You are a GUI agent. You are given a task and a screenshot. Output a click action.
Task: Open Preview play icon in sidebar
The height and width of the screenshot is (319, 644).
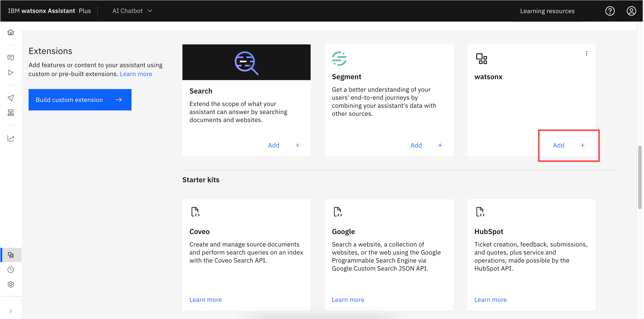(x=11, y=72)
